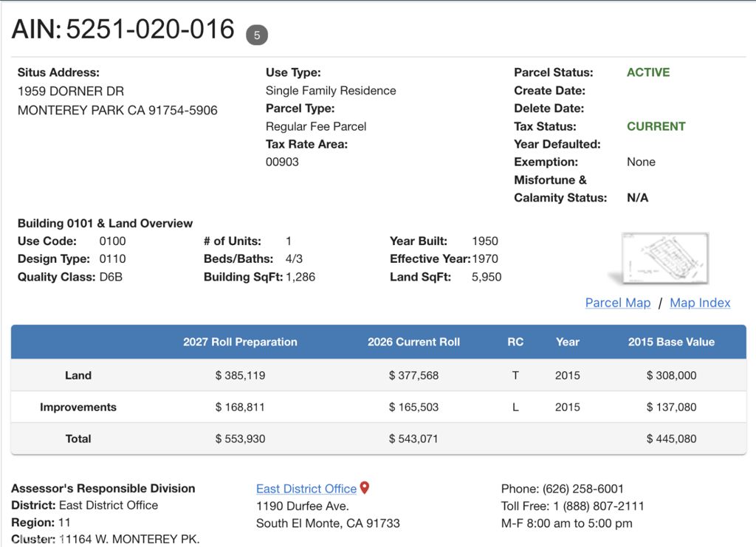Click the Improvements current roll $ 165,503
756x547 pixels.
(x=413, y=407)
